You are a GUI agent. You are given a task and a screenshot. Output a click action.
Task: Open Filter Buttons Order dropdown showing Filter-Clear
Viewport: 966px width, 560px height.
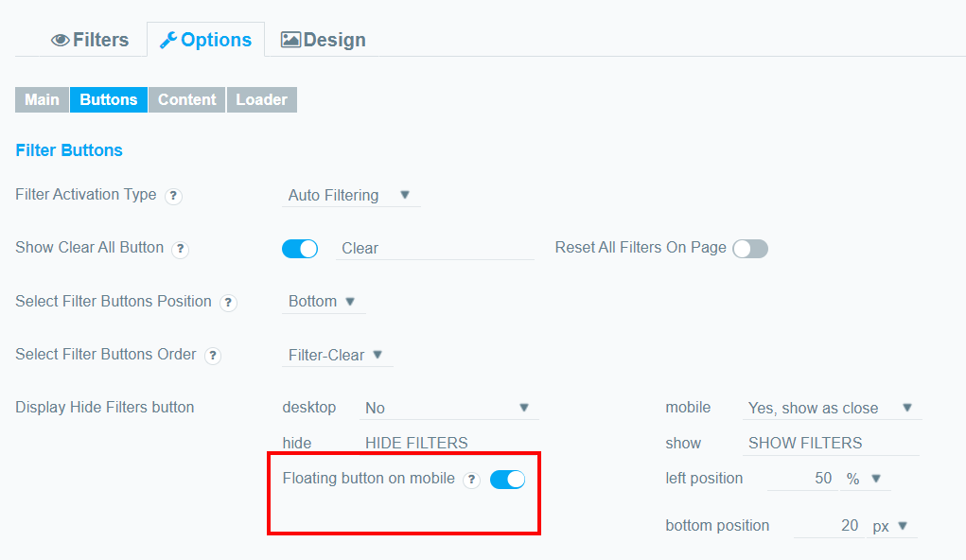click(338, 355)
